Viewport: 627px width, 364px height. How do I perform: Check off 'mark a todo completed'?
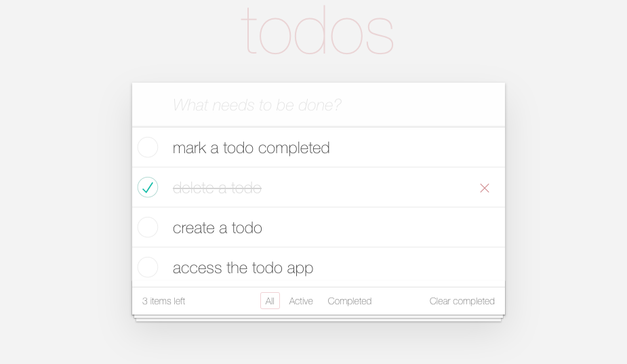148,147
